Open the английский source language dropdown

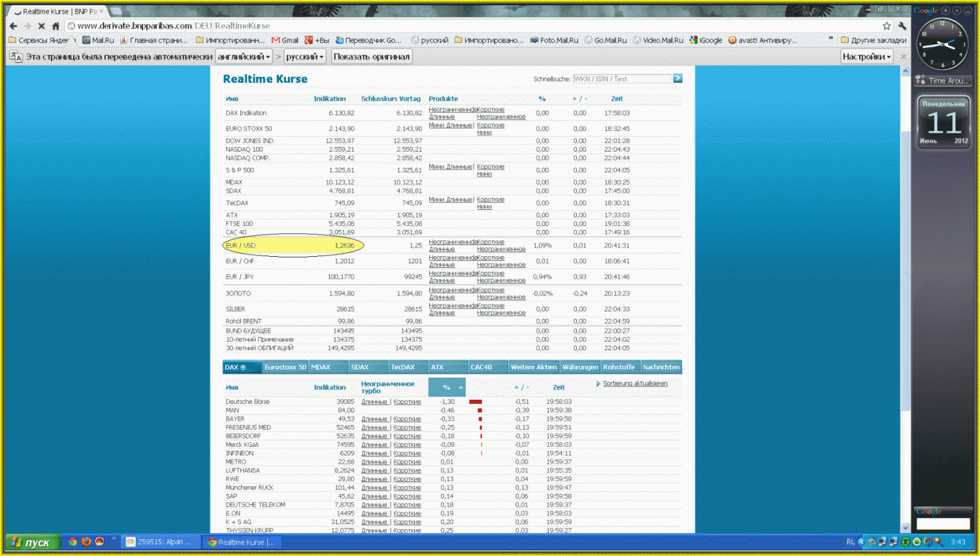tap(244, 57)
